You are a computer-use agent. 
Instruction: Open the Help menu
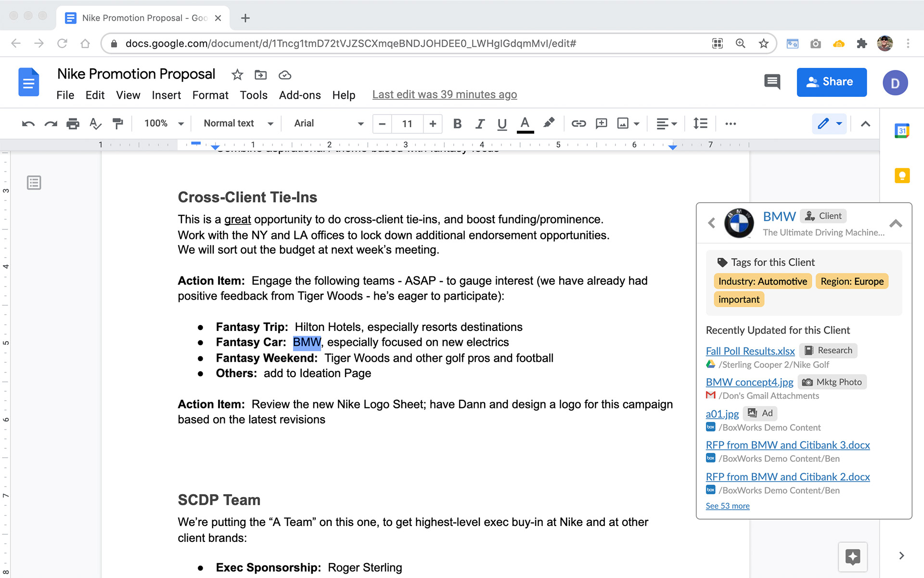pos(344,95)
